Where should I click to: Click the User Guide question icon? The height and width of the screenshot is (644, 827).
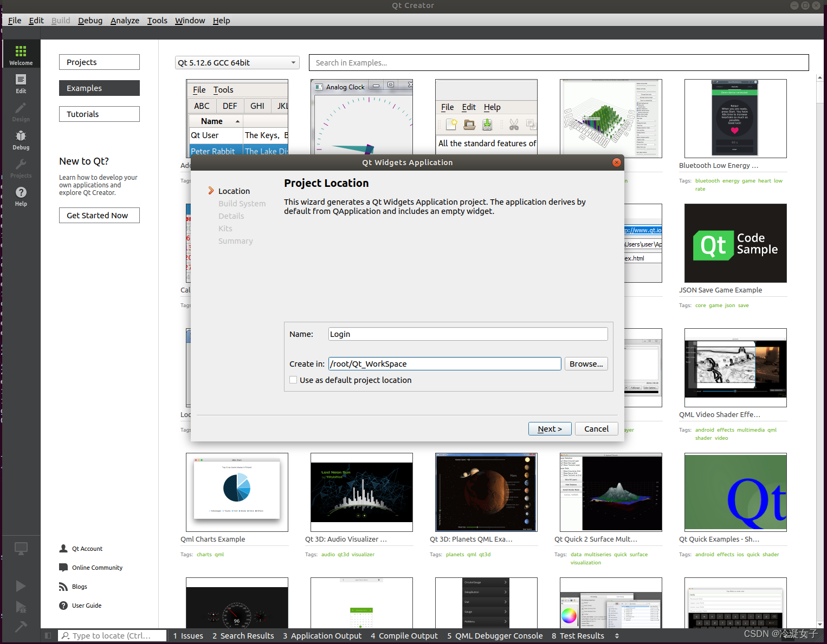[63, 606]
